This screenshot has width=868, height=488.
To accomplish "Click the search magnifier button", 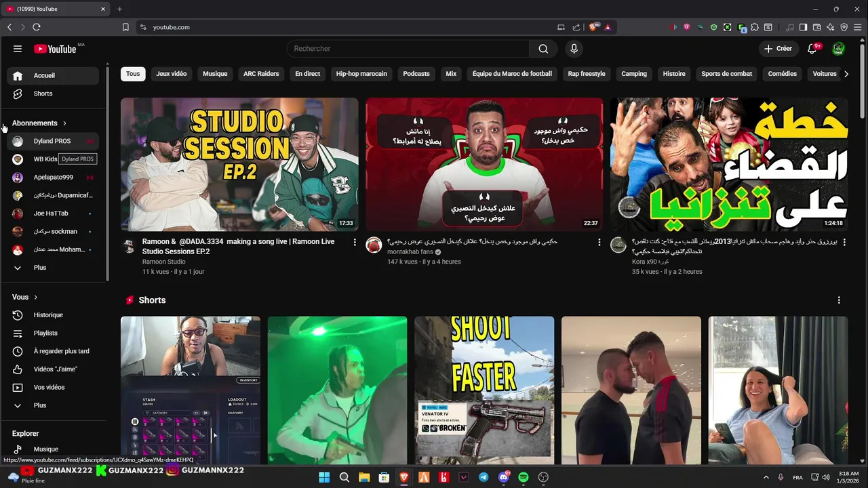I will [x=543, y=49].
